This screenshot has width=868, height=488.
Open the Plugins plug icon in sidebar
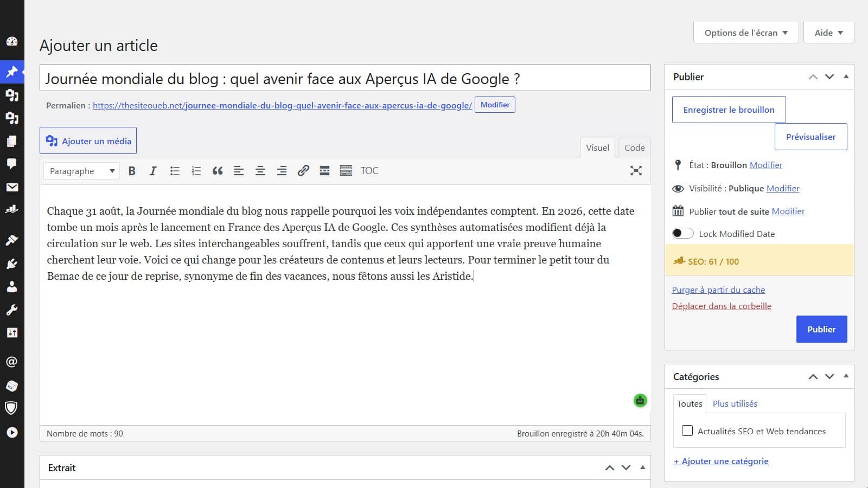point(12,264)
